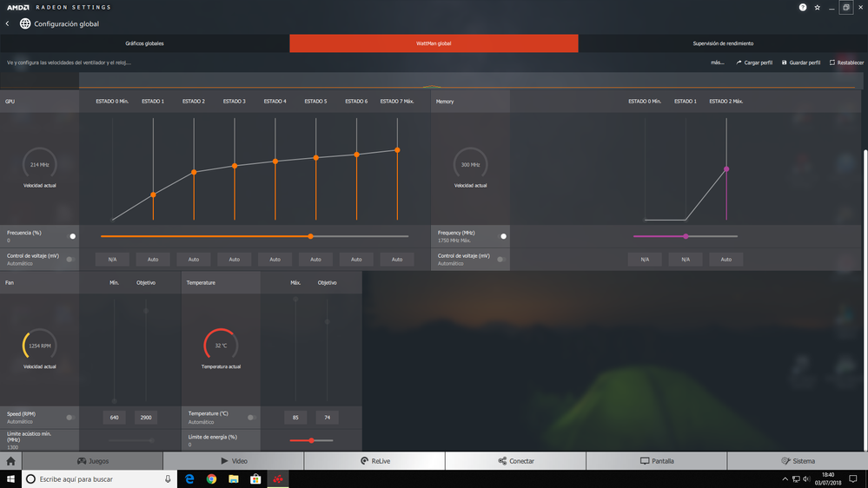Click the globe icon beside Configuración global

point(25,23)
